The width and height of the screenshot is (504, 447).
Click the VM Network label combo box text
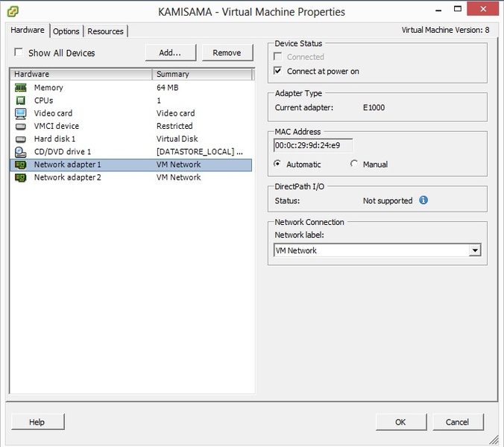click(x=296, y=250)
